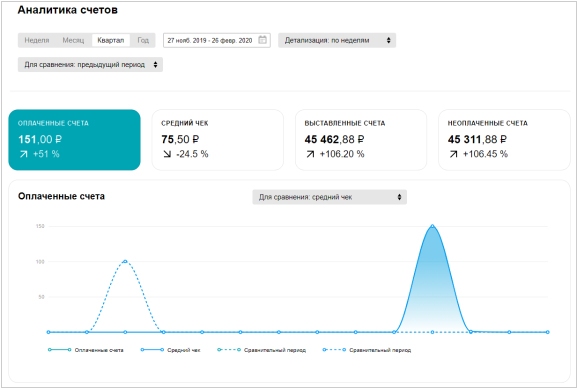
Task: Select the Оплаченные счета card
Action: (x=74, y=140)
